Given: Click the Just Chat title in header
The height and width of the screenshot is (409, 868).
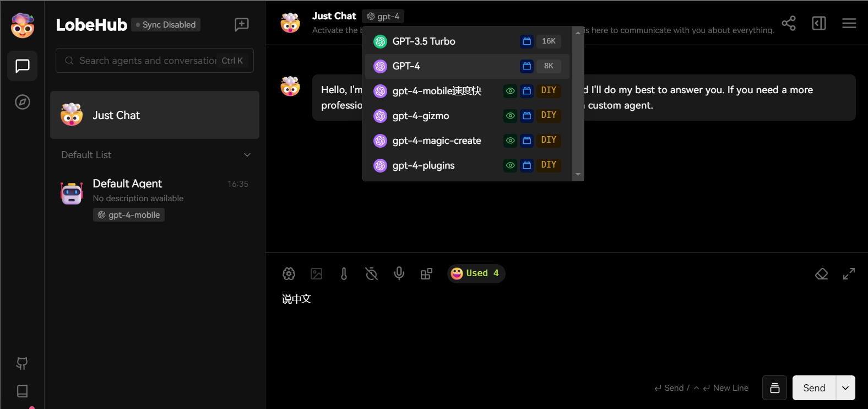Looking at the screenshot, I should [334, 16].
